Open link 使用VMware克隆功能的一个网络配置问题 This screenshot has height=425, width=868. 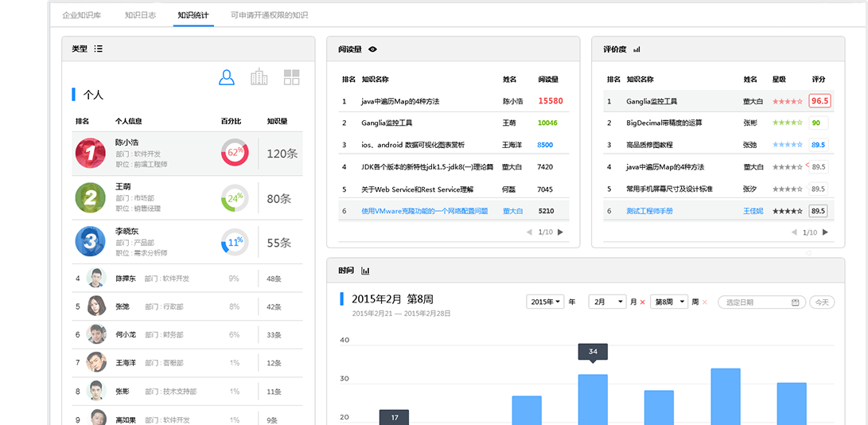pos(425,211)
